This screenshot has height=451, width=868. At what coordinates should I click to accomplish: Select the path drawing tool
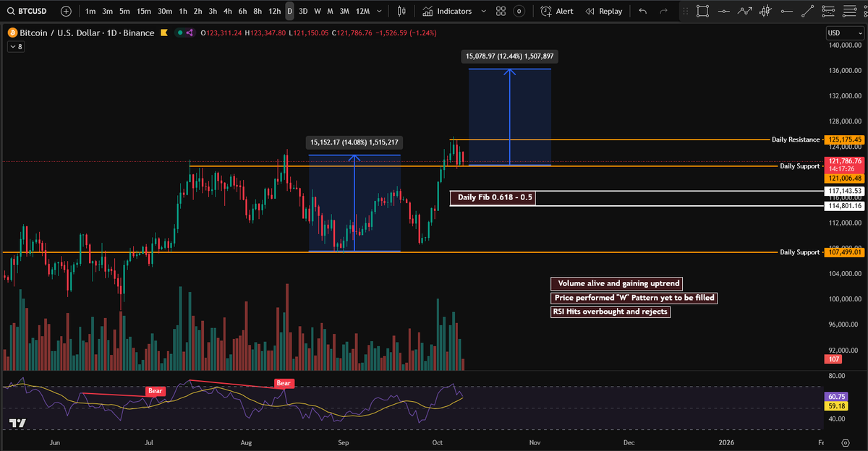(745, 11)
